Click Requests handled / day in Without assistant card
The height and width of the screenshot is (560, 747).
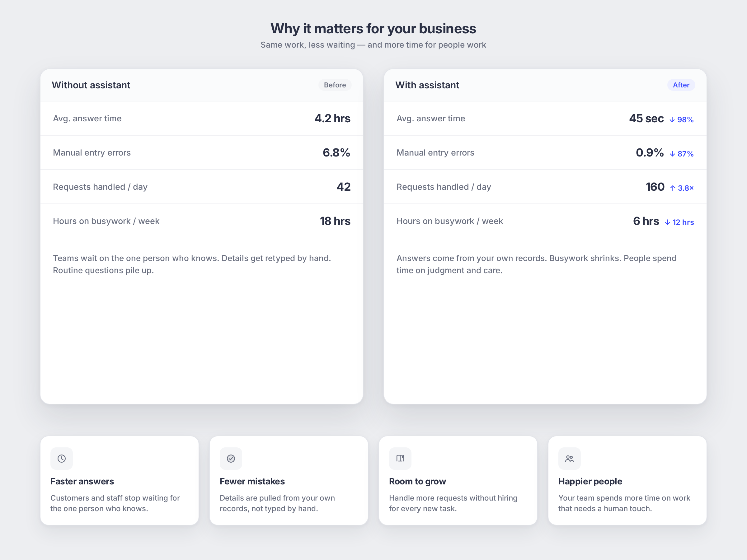click(x=100, y=187)
